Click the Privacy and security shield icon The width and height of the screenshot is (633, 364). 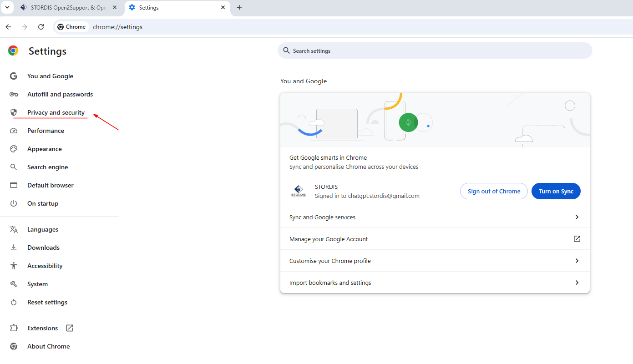point(14,112)
